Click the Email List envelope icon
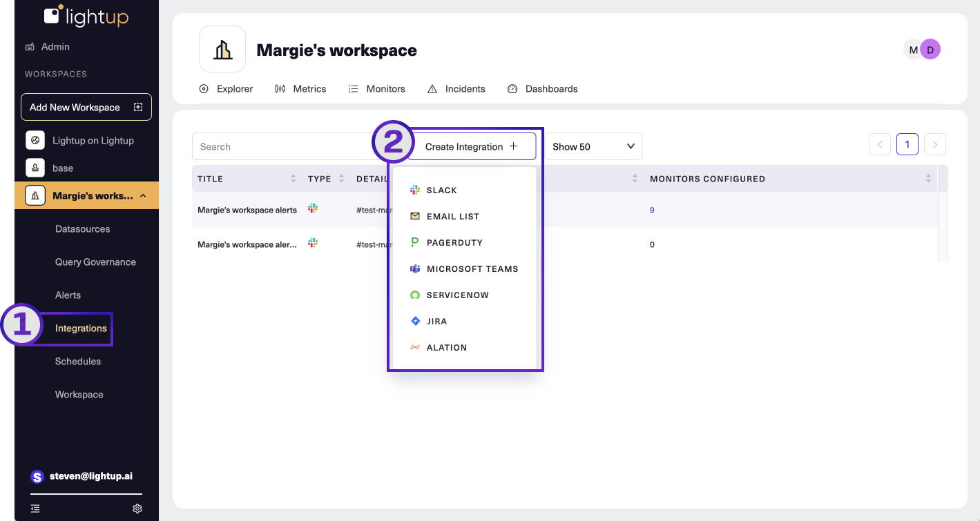The image size is (980, 521). tap(415, 216)
